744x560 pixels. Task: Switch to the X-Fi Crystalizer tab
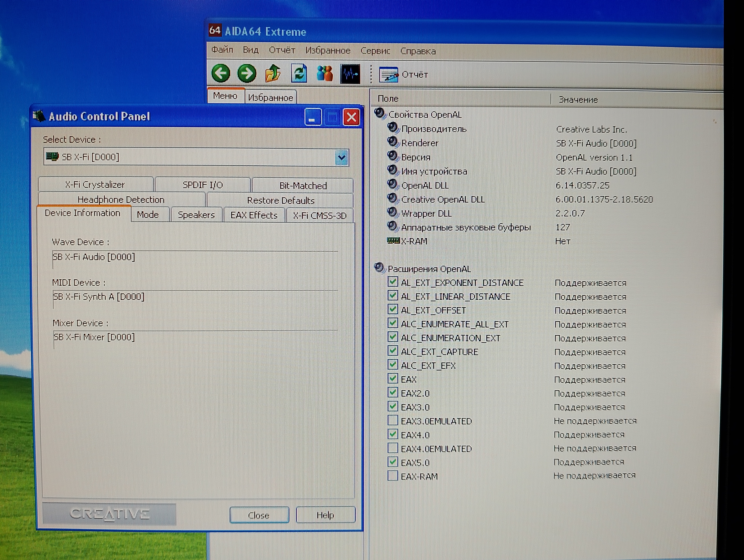pyautogui.click(x=95, y=184)
